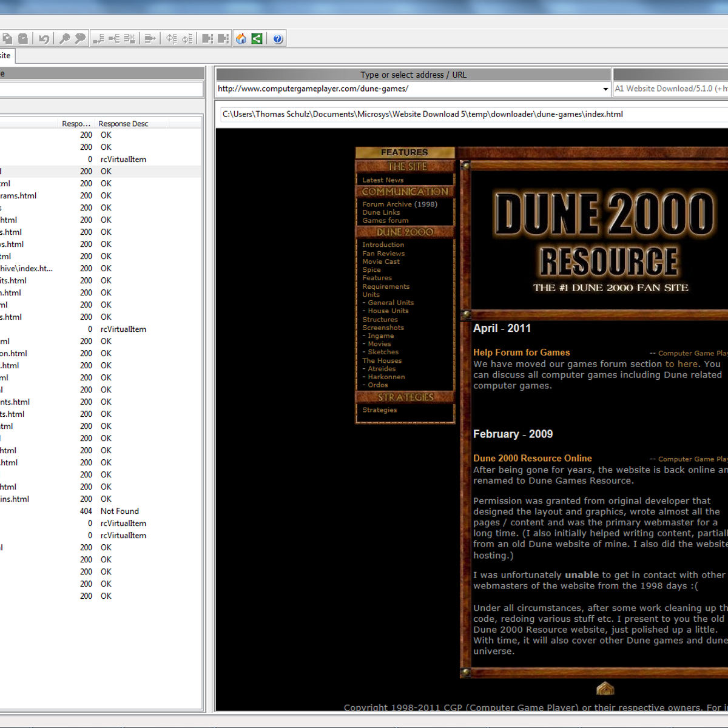Click the green share icon
This screenshot has width=728, height=728.
tap(257, 39)
